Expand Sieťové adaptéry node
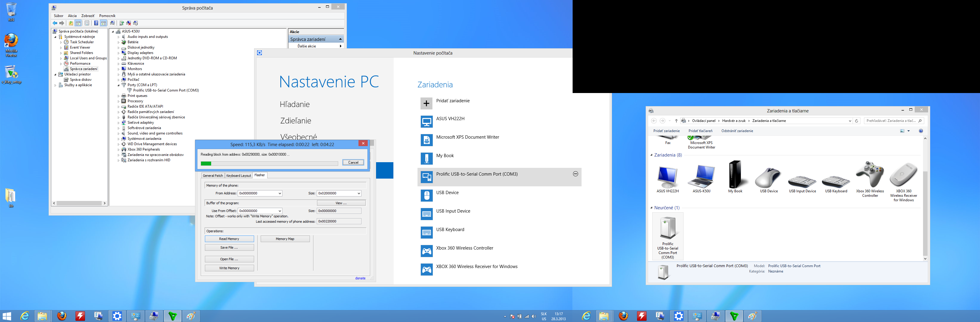Viewport: 980px width, 322px height. [118, 123]
